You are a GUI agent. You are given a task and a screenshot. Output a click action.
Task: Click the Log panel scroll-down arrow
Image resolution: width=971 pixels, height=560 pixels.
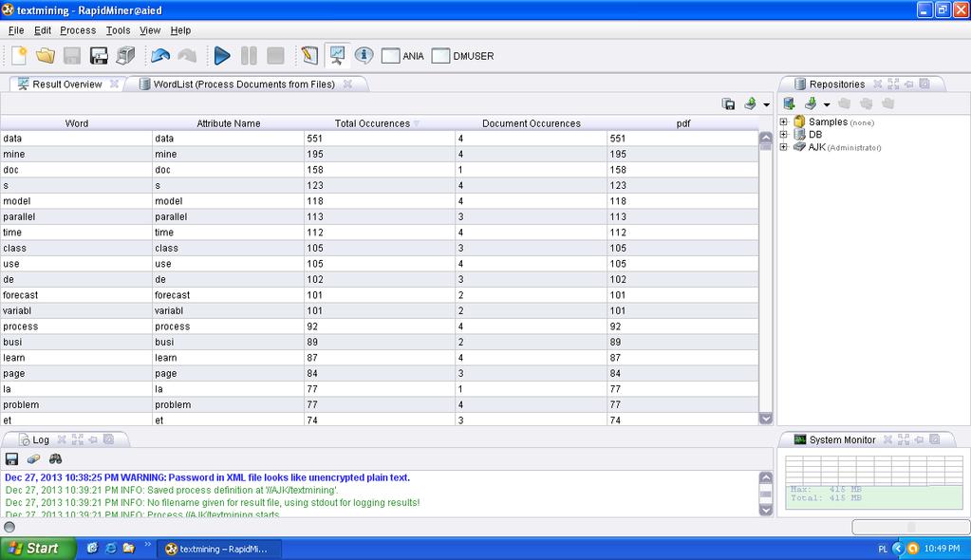(765, 510)
